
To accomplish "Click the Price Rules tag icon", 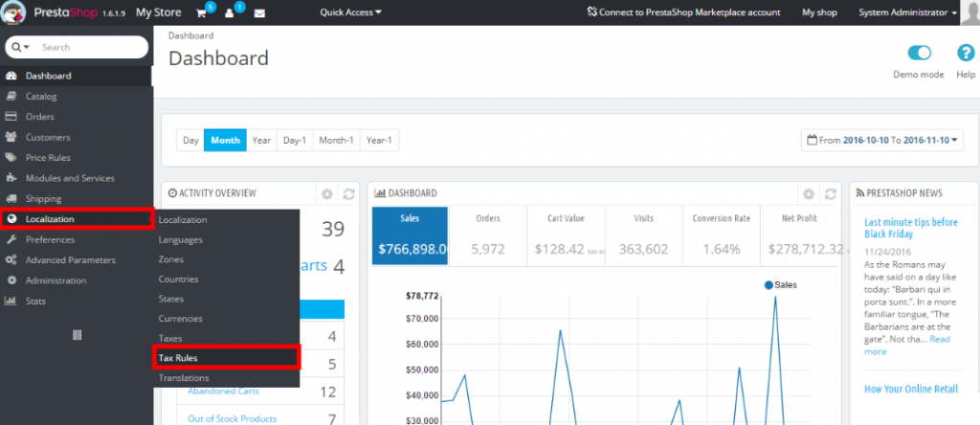I will point(11,158).
